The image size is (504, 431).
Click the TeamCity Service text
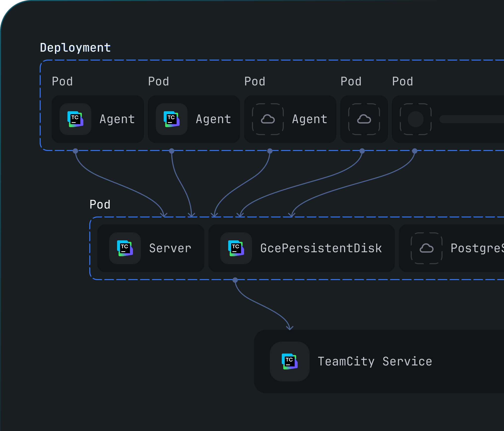(x=375, y=361)
